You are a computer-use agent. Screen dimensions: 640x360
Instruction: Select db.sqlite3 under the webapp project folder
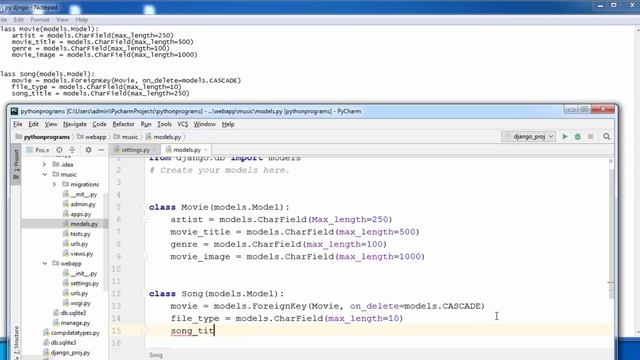point(69,313)
